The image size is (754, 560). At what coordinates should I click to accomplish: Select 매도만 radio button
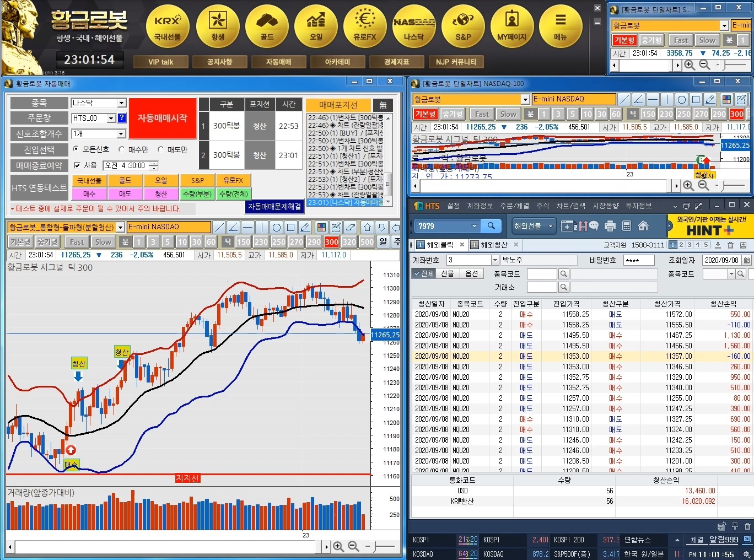pyautogui.click(x=160, y=149)
